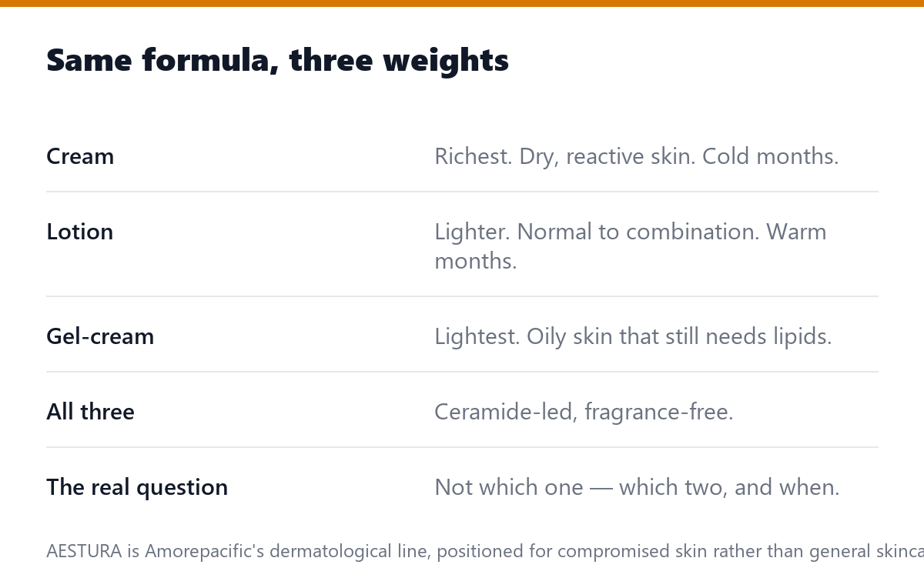Click 'Not which one — which two' text
This screenshot has width=924, height=588.
(x=637, y=487)
